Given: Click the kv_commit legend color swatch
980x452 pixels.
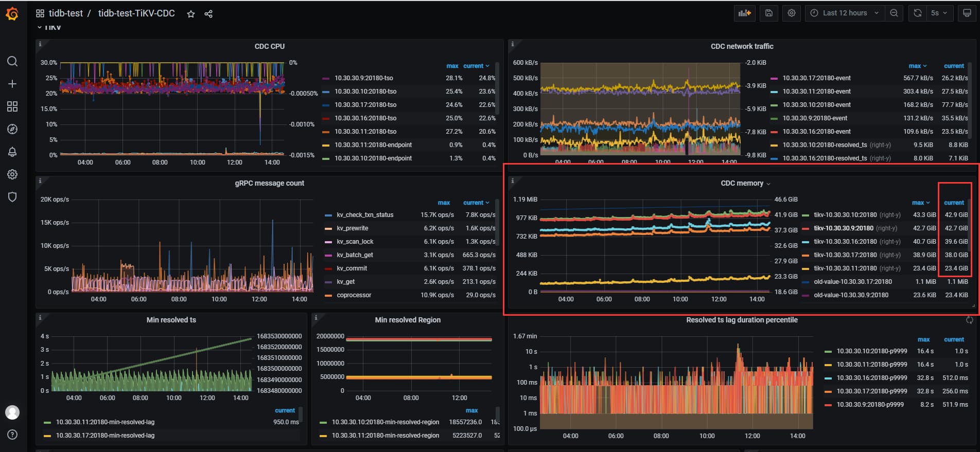Looking at the screenshot, I should (328, 268).
